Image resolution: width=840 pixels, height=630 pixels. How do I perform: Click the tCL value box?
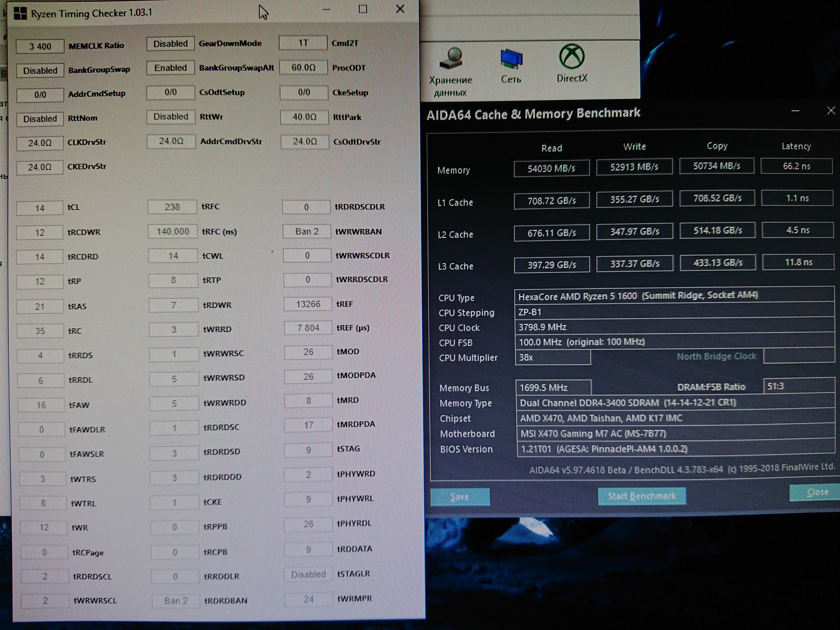40,208
